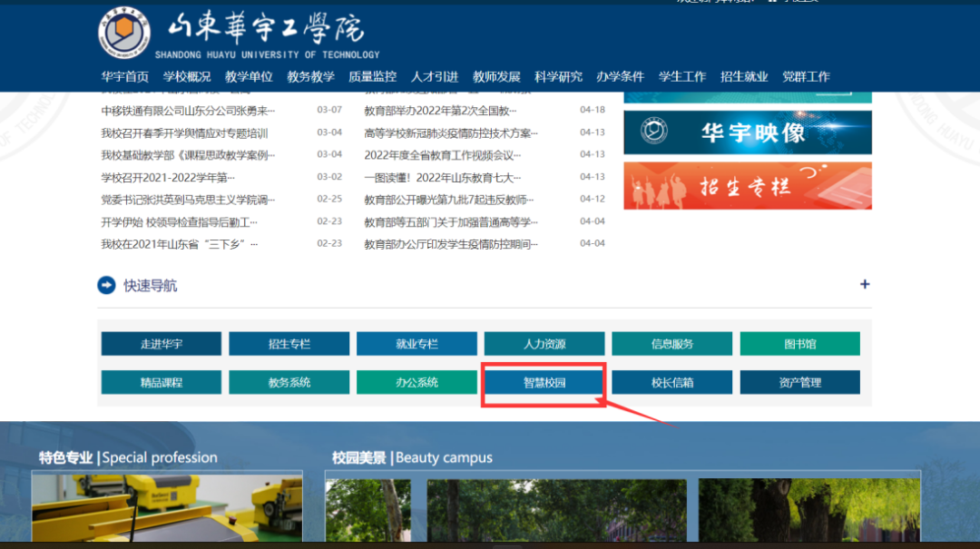Click the 就业专栏 quick nav button
Viewport: 980px width, 549px height.
click(416, 344)
